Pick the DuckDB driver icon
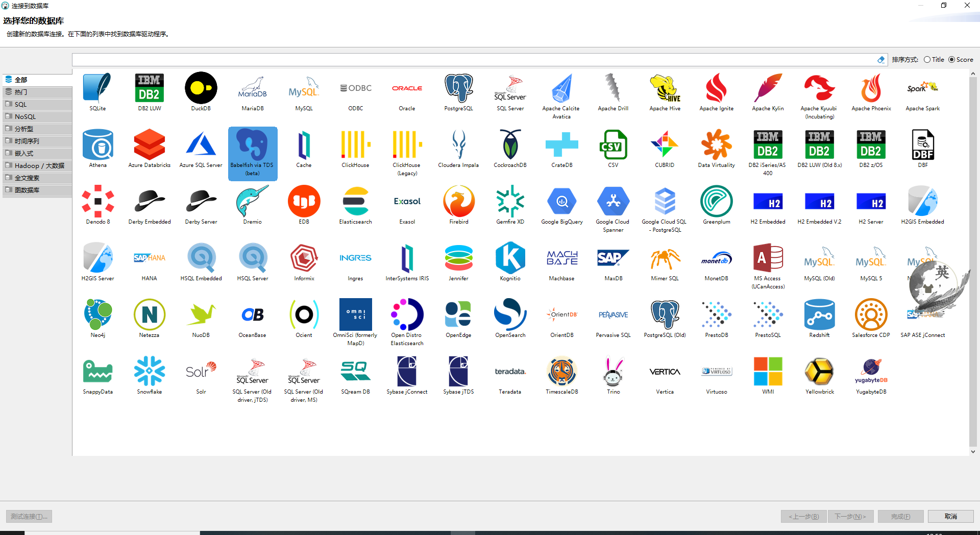Viewport: 980px width, 535px height. pos(201,92)
